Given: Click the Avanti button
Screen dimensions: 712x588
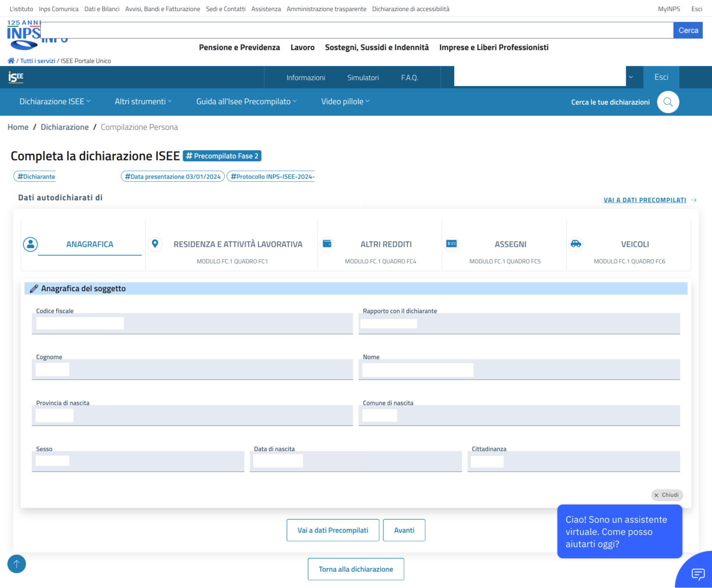Looking at the screenshot, I should 404,530.
